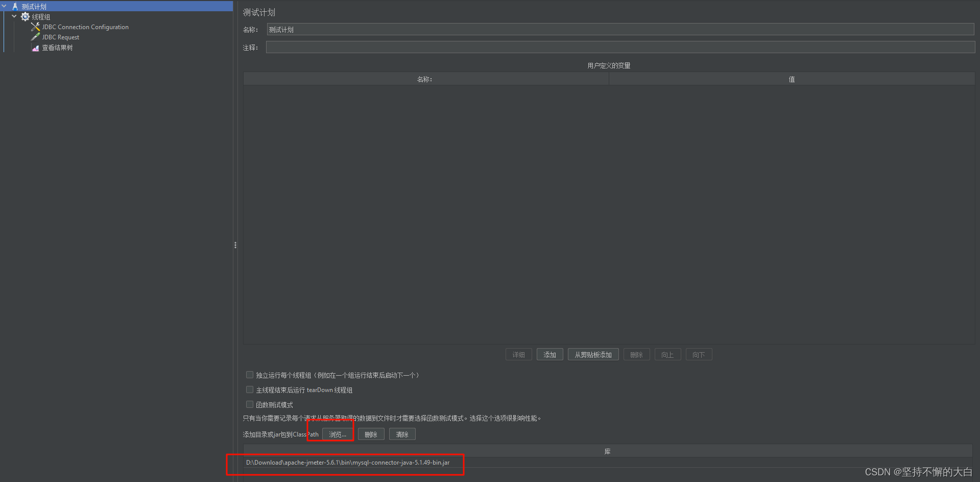This screenshot has height=482, width=980.
Task: Select JDBC Request text in tree
Action: (61, 37)
